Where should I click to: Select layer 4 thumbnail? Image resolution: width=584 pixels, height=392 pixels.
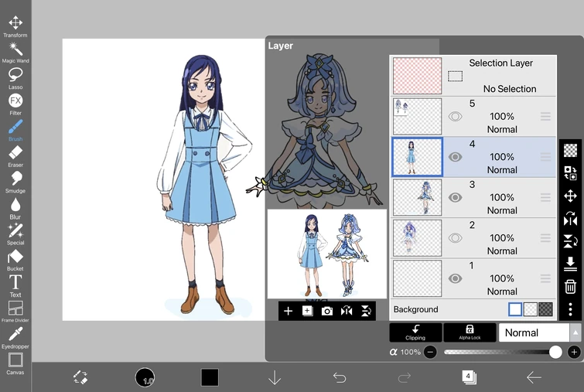(417, 157)
